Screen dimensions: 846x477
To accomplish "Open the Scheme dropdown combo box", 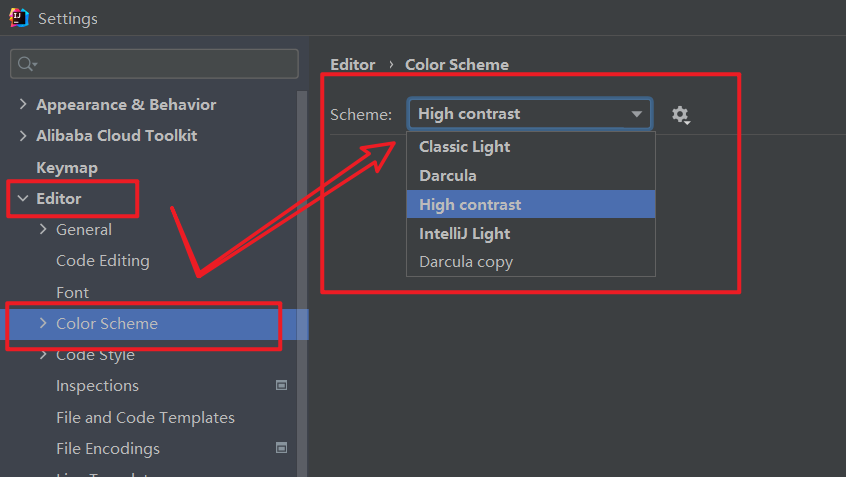I will pos(529,114).
